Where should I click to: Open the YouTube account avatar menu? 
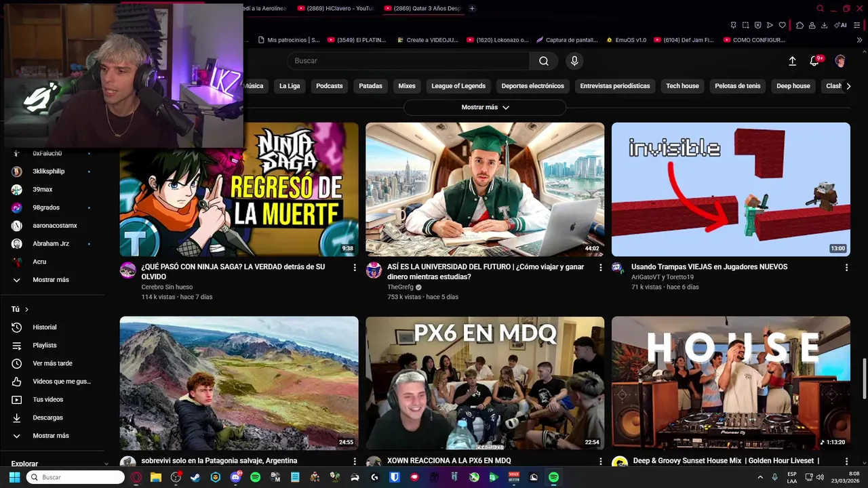pos(840,61)
